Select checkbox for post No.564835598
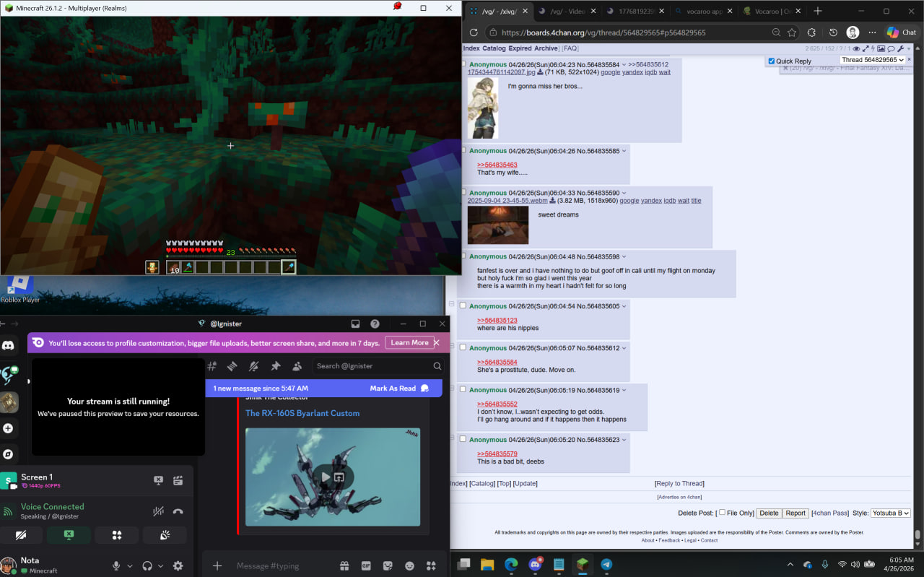The image size is (924, 577). click(463, 256)
